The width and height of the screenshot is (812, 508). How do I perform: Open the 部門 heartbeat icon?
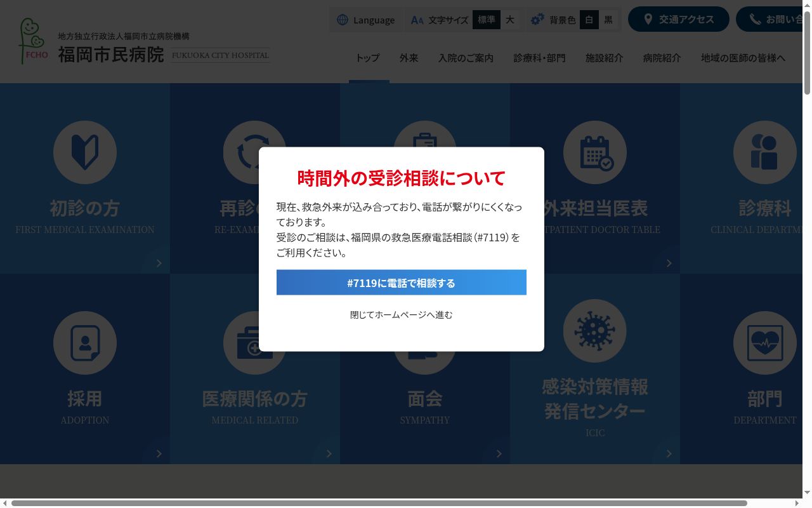[x=765, y=343]
